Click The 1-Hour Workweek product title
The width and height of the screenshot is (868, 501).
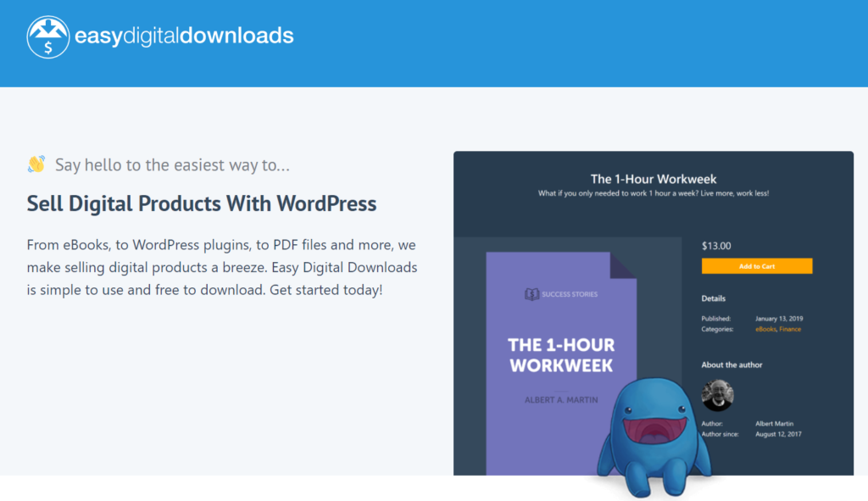[x=654, y=179]
